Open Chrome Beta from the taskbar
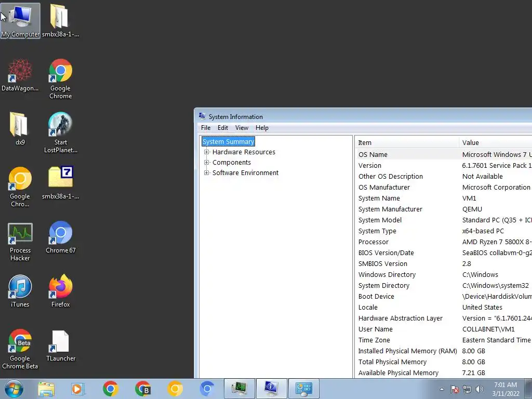This screenshot has height=399, width=532. tap(142, 389)
